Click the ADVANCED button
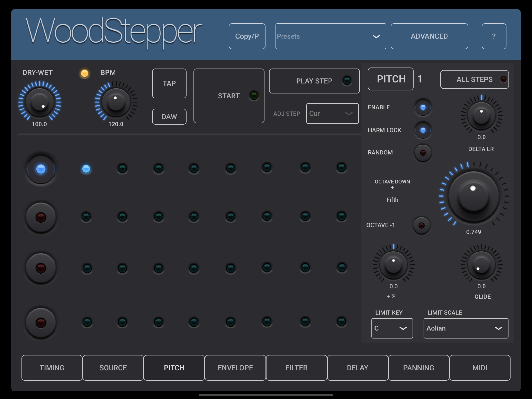This screenshot has width=532, height=399. click(x=429, y=36)
